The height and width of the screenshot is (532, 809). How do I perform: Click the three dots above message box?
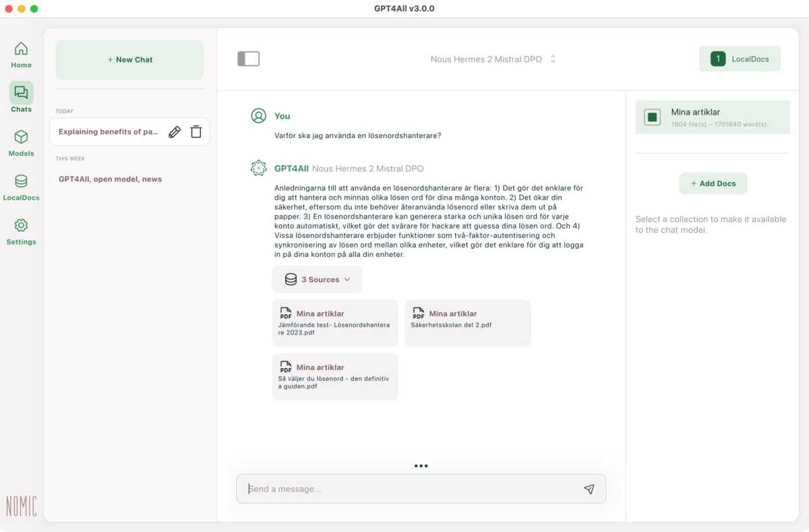[421, 466]
